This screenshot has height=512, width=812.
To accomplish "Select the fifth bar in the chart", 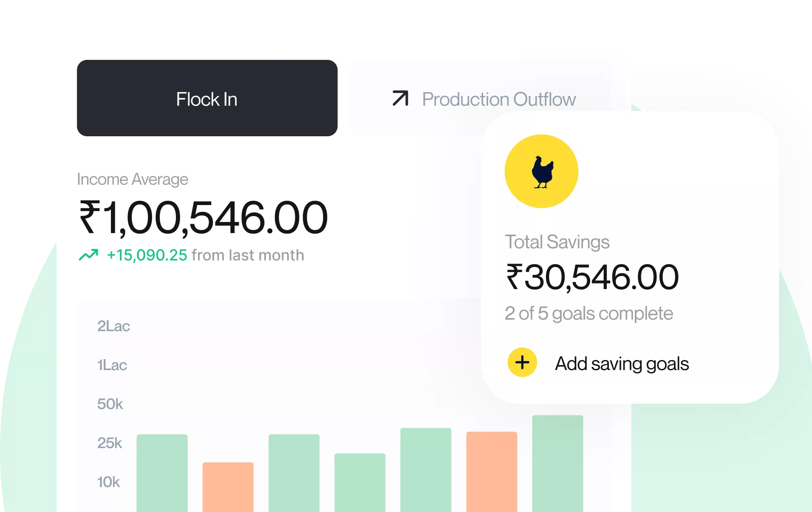I will pyautogui.click(x=425, y=469).
